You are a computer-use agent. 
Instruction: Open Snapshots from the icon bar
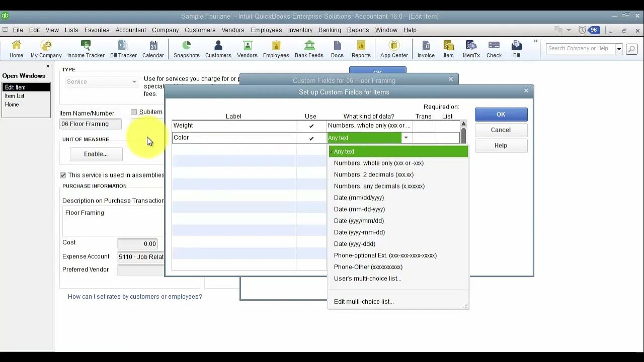tap(187, 49)
